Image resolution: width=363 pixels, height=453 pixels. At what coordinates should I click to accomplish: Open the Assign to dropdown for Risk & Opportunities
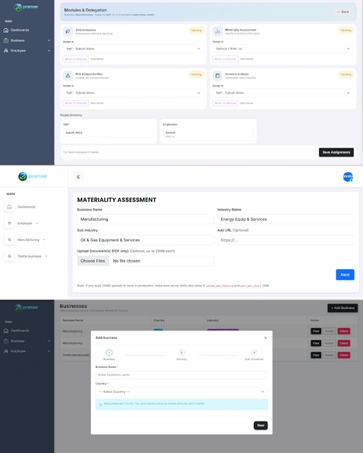click(x=133, y=93)
